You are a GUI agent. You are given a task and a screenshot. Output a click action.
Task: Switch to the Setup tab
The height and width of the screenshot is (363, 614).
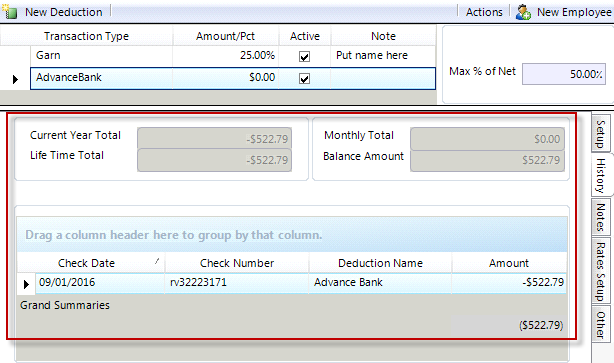[x=601, y=134]
